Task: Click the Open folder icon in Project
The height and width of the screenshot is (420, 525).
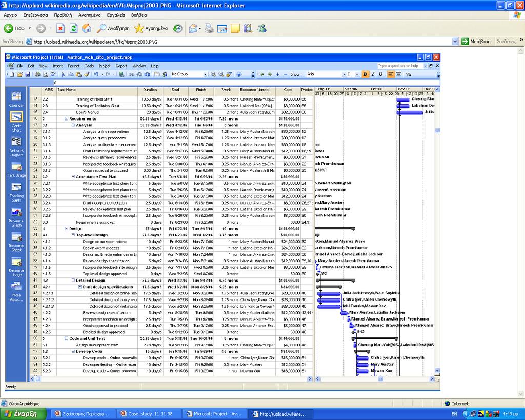Action: click(20, 74)
